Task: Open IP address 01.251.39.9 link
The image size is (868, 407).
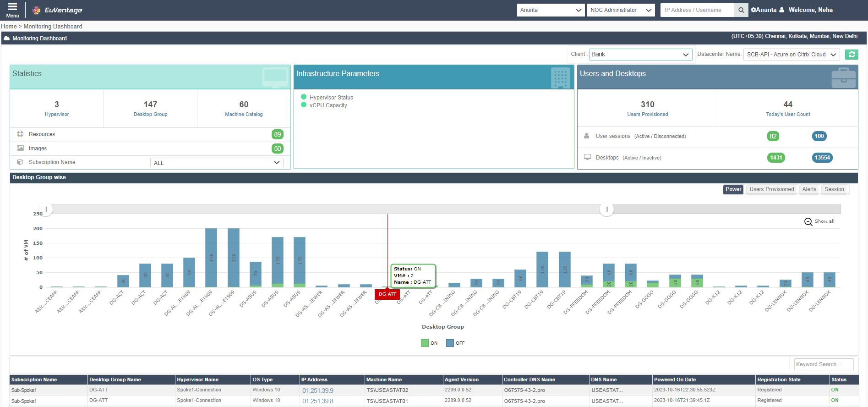Action: (317, 390)
